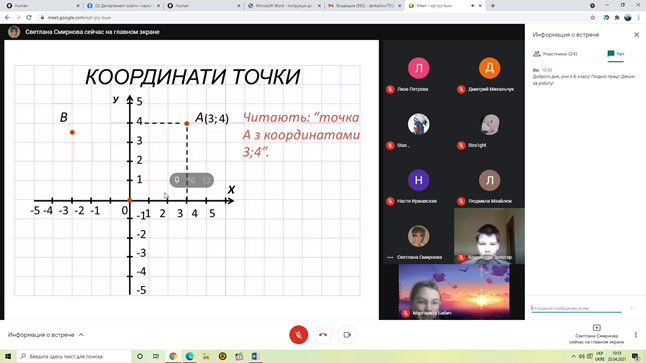Click the Chrome taskbar icon
Screen dimensions: 646x363
coord(173,356)
